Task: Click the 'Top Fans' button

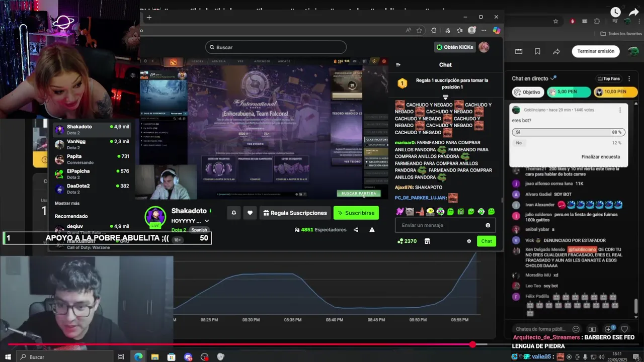Action: pyautogui.click(x=609, y=78)
